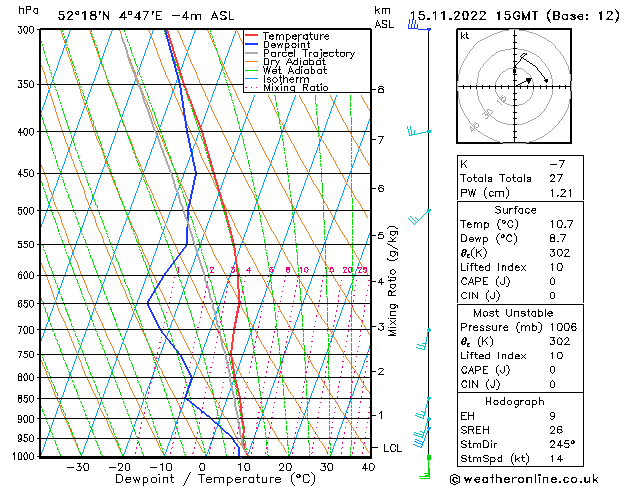The width and height of the screenshot is (629, 486).
Task: Click the station coordinates 52°18'N 4°47'E
Action: pos(110,16)
